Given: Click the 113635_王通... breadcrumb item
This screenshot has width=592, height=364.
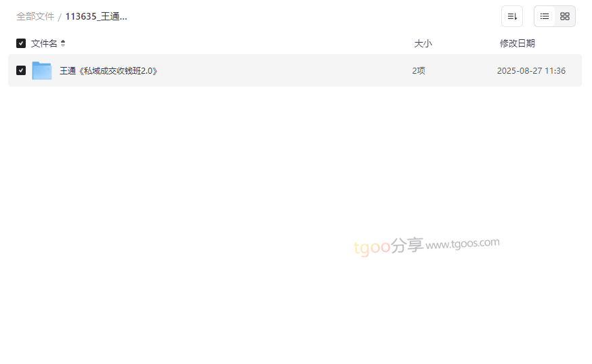Looking at the screenshot, I should pos(96,17).
